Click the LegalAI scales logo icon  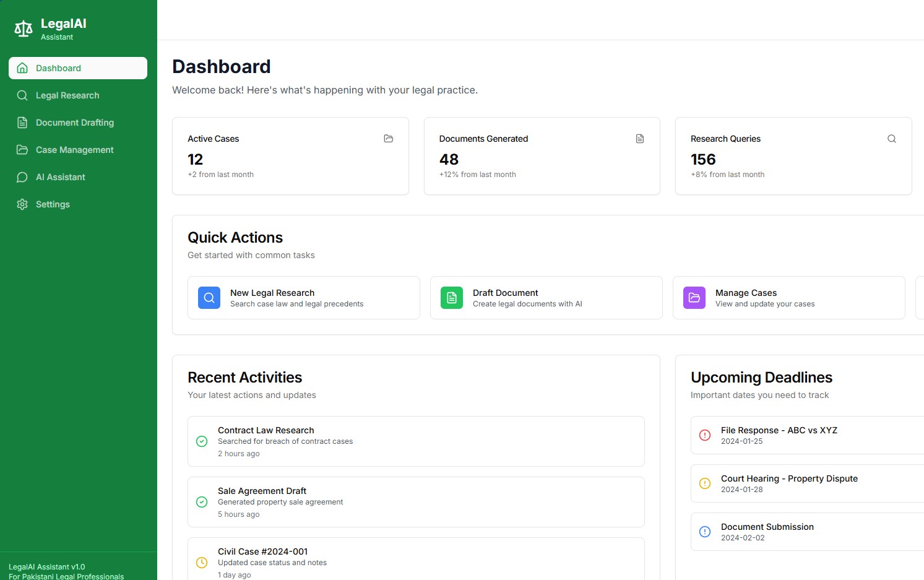(24, 28)
